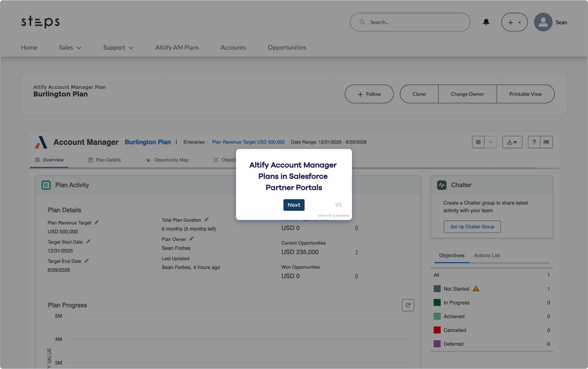This screenshot has height=369, width=588.
Task: Click the Plan Activity panel icon
Action: 46,185
